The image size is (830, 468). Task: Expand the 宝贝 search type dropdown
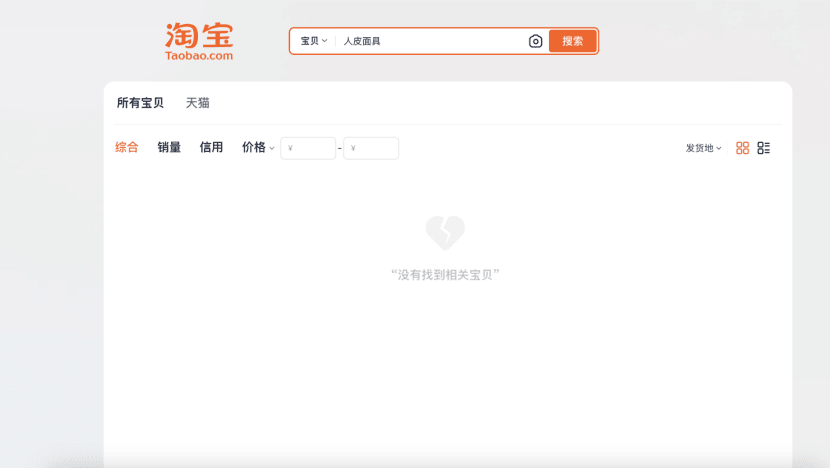314,41
